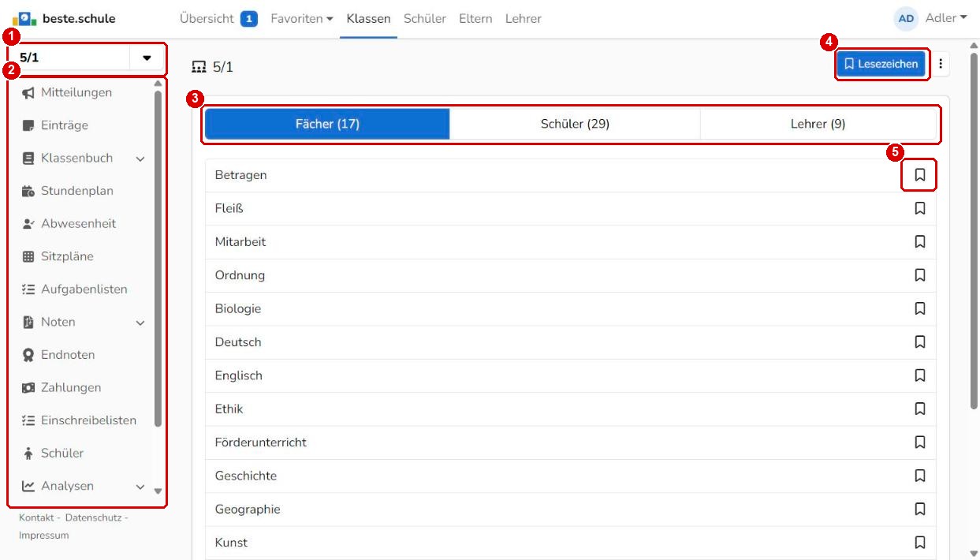Click the megaphone icon for Mitteilungen
Screen dimensions: 980x560
[28, 93]
